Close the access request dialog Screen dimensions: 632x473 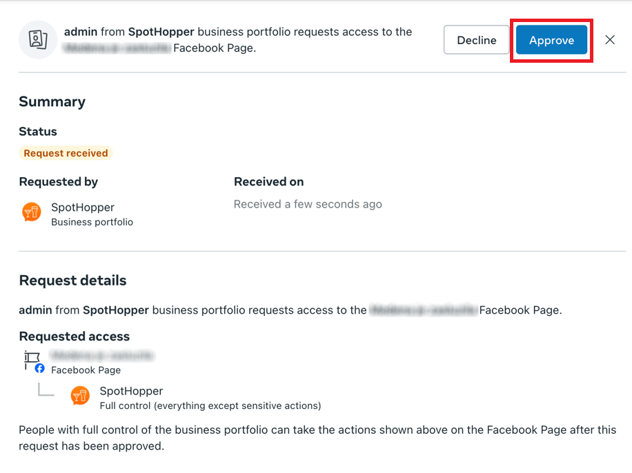coord(610,39)
